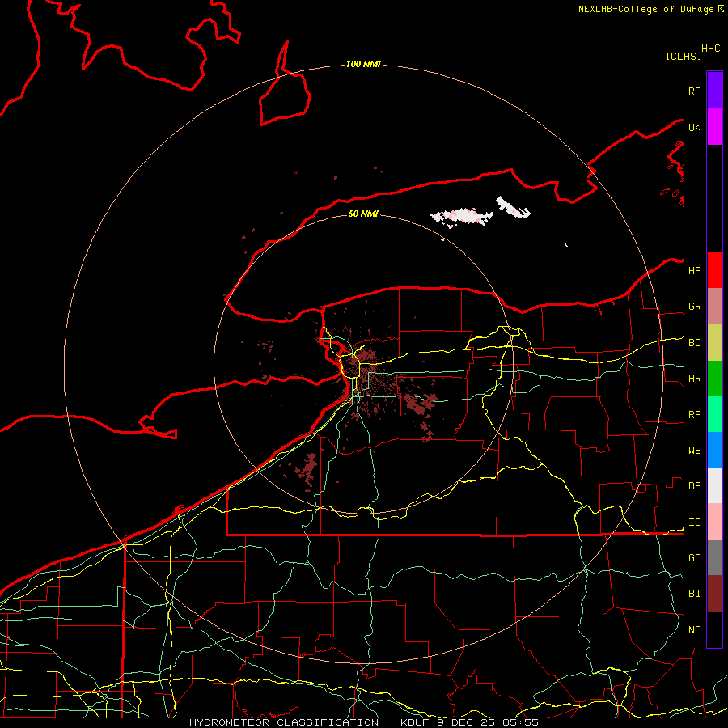Image resolution: width=728 pixels, height=728 pixels.
Task: Click the NEXLAB-College of DuPage credit text
Action: point(645,9)
